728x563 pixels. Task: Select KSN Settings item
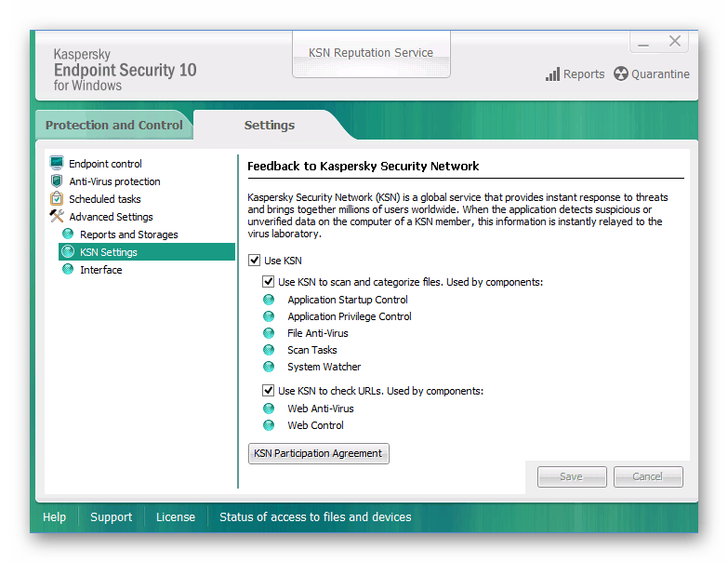pos(147,252)
